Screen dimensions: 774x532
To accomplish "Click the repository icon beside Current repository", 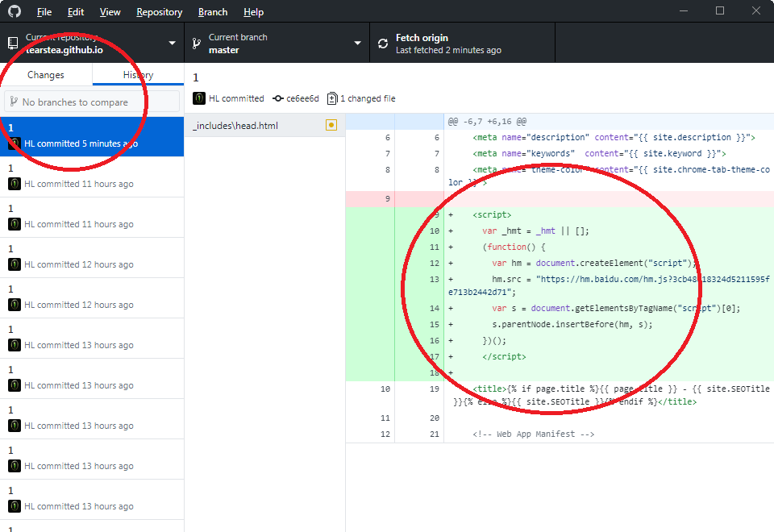I will coord(14,44).
